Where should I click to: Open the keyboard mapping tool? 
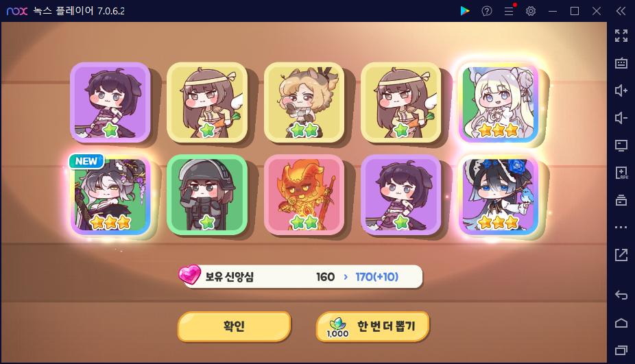coord(621,63)
